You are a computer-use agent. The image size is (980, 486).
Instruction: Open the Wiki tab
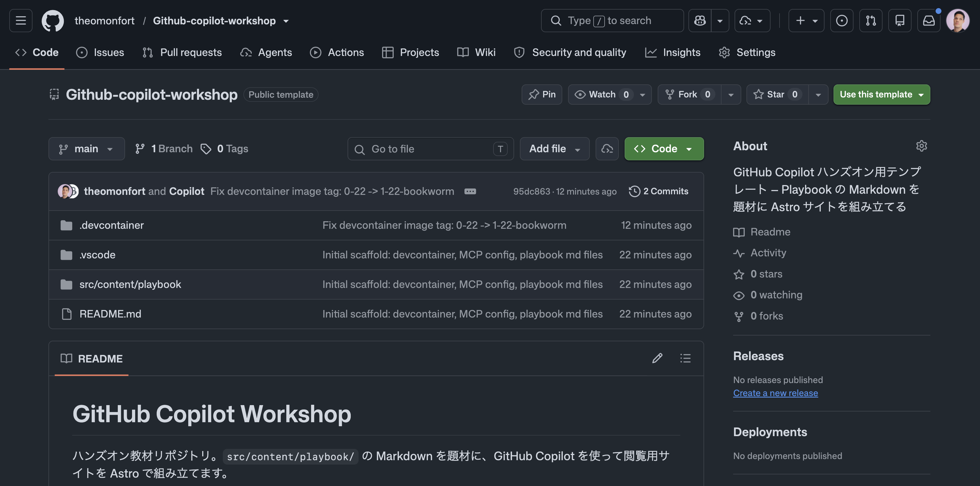[x=476, y=52]
